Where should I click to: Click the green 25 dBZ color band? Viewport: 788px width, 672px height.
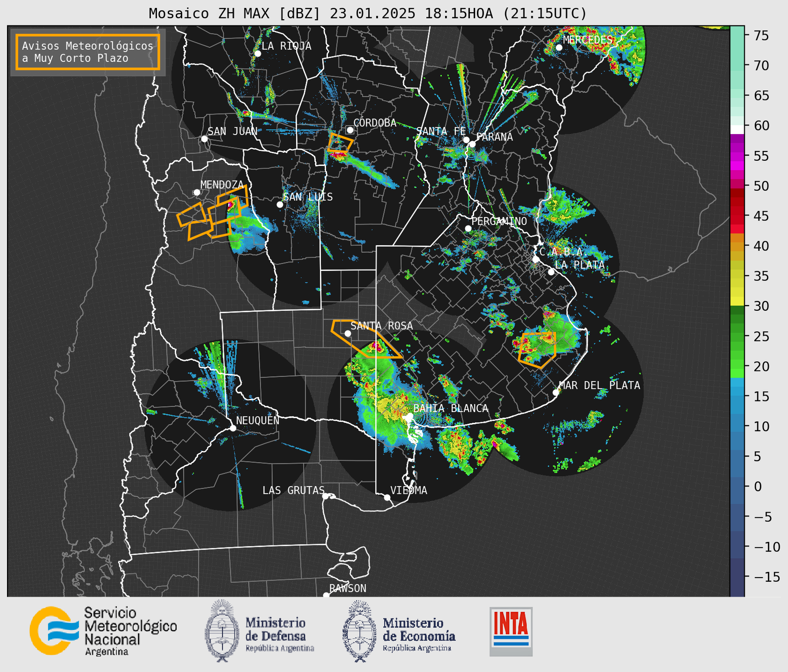737,336
